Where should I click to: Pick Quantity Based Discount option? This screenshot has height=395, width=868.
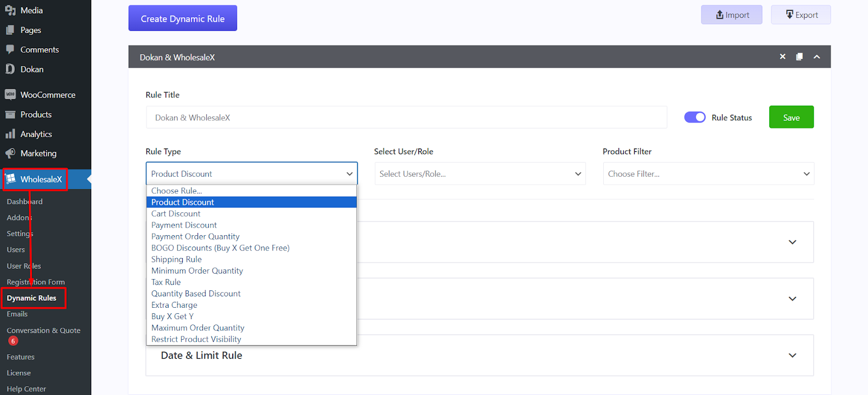252,293
